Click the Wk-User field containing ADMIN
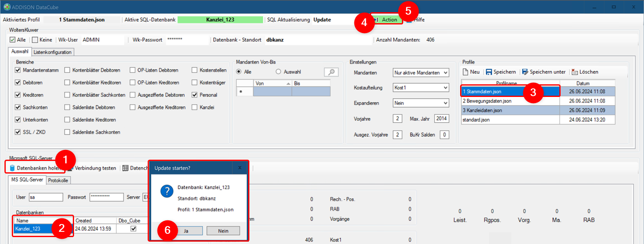The width and height of the screenshot is (644, 244). pos(103,40)
